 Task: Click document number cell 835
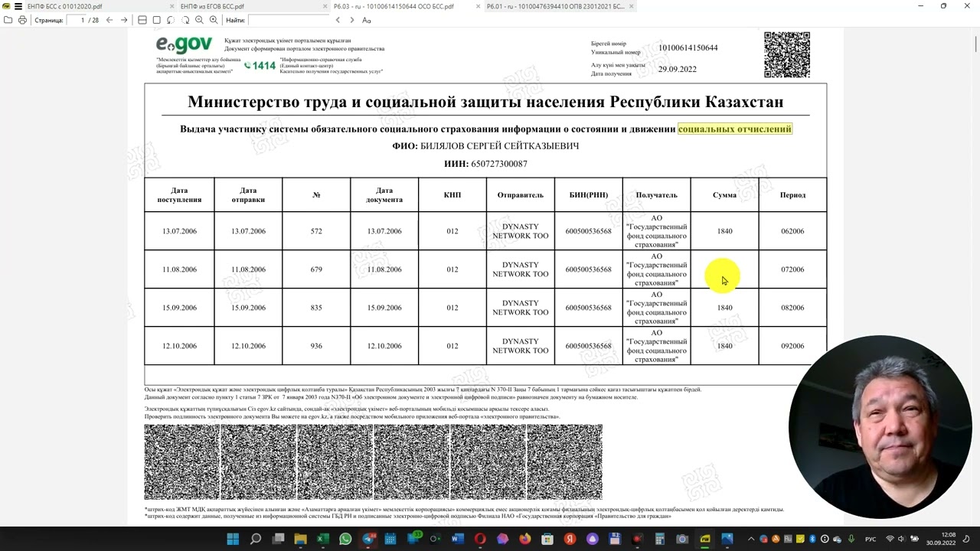[316, 308]
